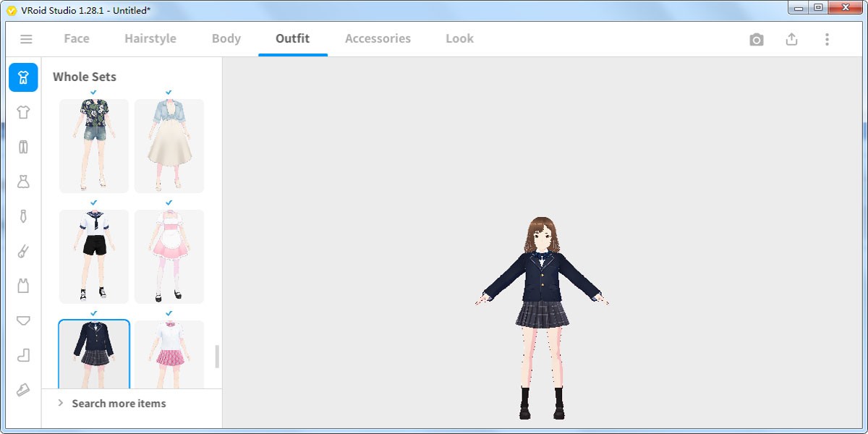Click the export model icon
868x434 pixels.
pos(791,39)
